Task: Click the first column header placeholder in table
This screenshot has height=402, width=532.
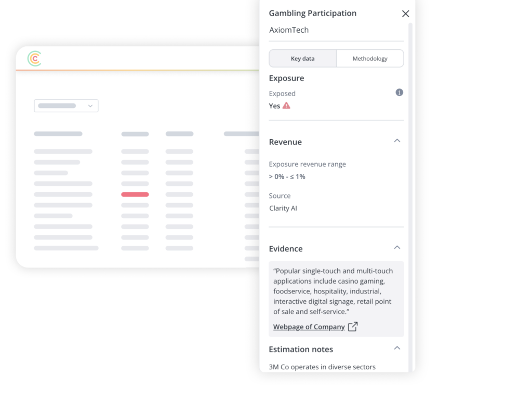Action: [x=58, y=134]
